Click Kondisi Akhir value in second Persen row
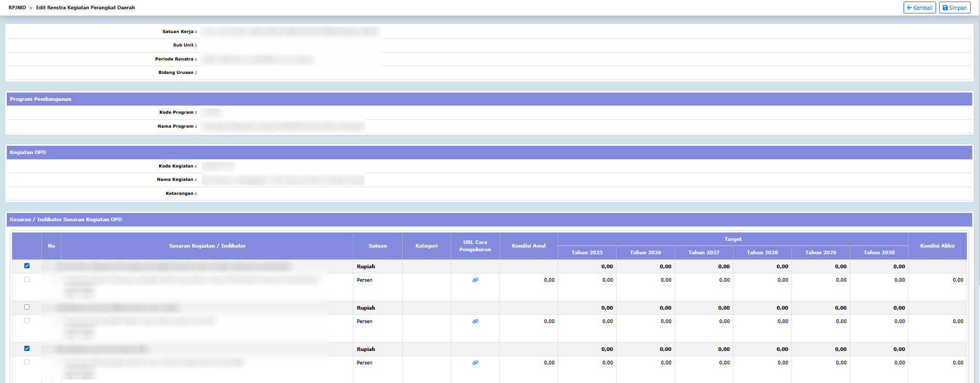 tap(958, 321)
